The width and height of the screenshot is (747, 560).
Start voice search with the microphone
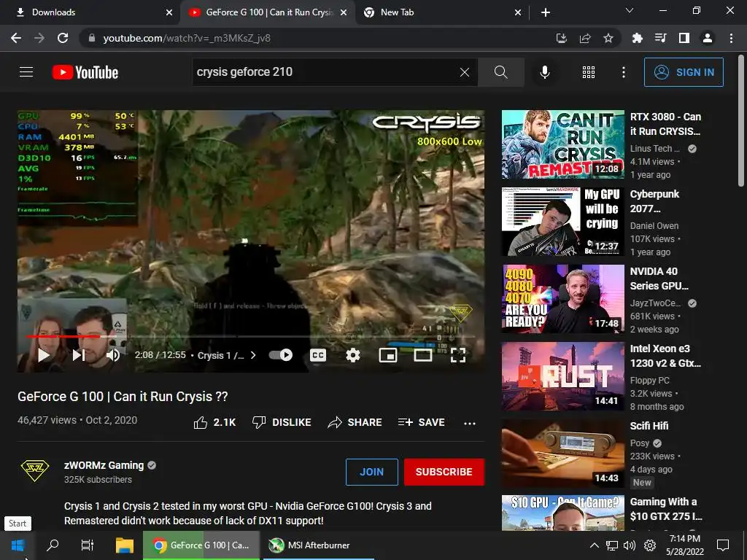point(544,72)
